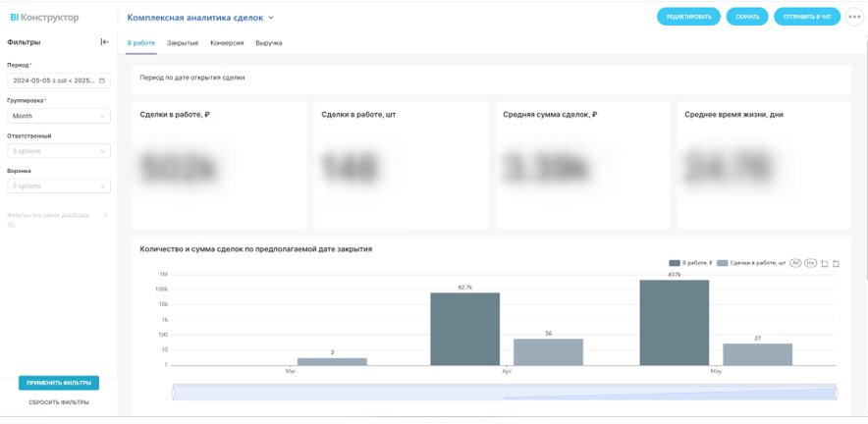This screenshot has width=868, height=424.
Task: Click the Inv legend selector
Action: click(810, 263)
